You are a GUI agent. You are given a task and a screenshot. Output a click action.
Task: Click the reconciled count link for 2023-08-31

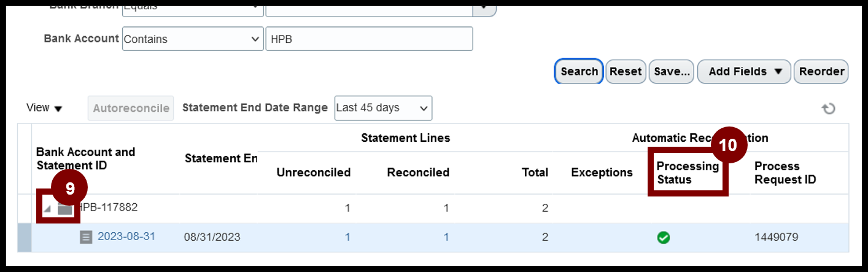(x=446, y=237)
